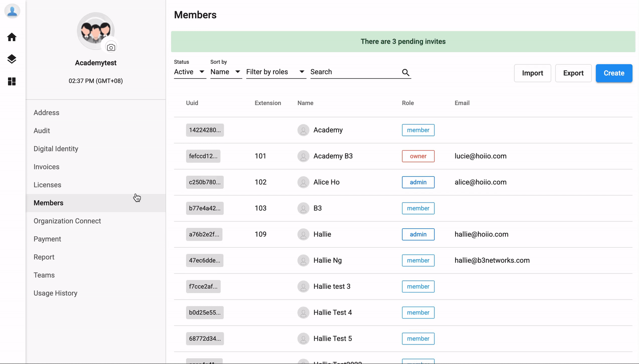Image resolution: width=639 pixels, height=364 pixels.
Task: Click the avatar icon beside Alice Ho
Action: click(303, 182)
